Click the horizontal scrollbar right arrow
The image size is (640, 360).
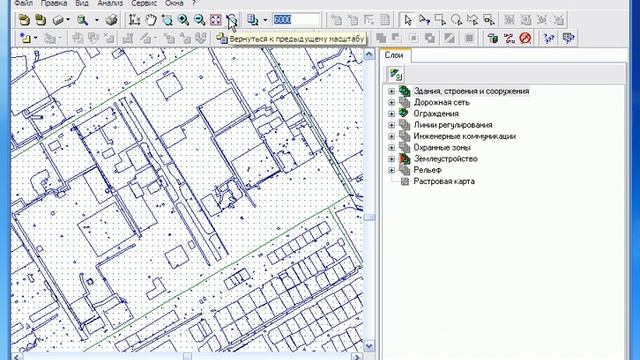[357, 357]
